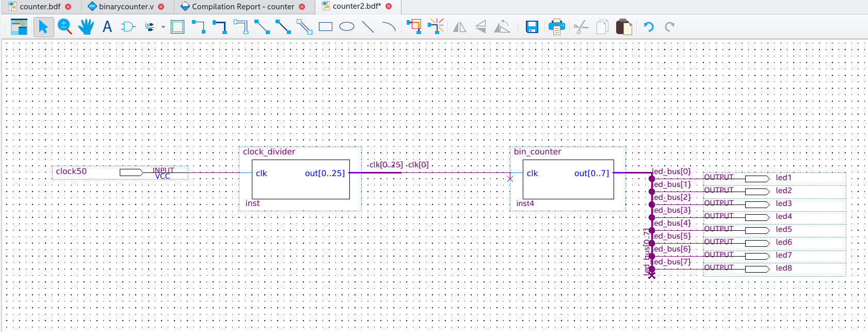The height and width of the screenshot is (332, 868).
Task: Click the Pin tool icon
Action: point(150,26)
